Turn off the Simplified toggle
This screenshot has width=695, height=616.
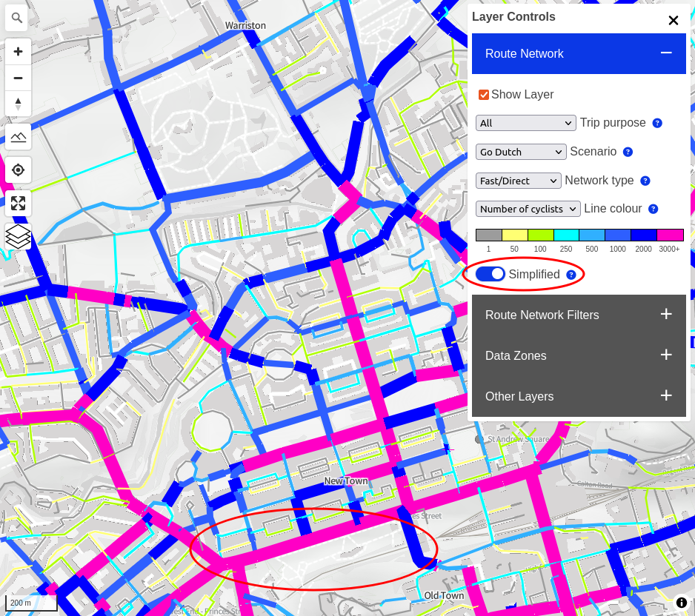(490, 274)
